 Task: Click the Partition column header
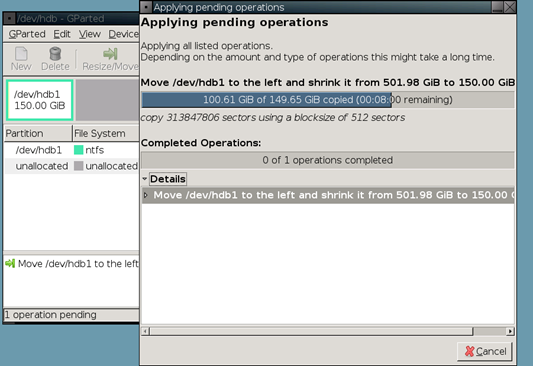[38, 133]
